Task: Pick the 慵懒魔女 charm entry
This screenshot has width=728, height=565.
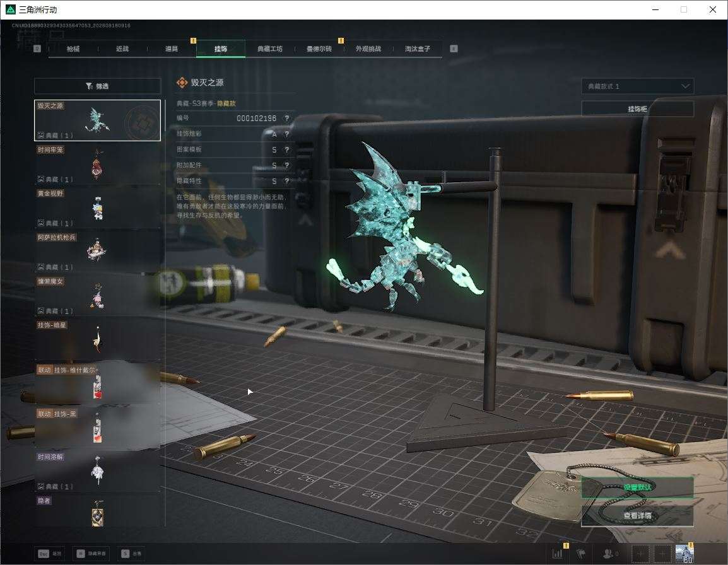Action: (98, 295)
